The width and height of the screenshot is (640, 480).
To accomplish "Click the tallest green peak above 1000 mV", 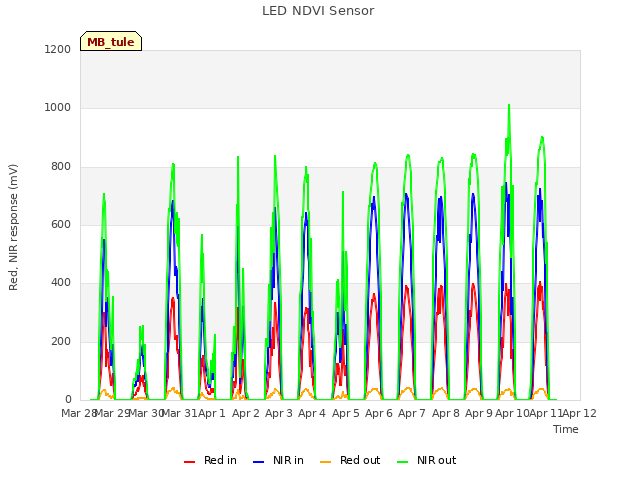I will pos(509,106).
